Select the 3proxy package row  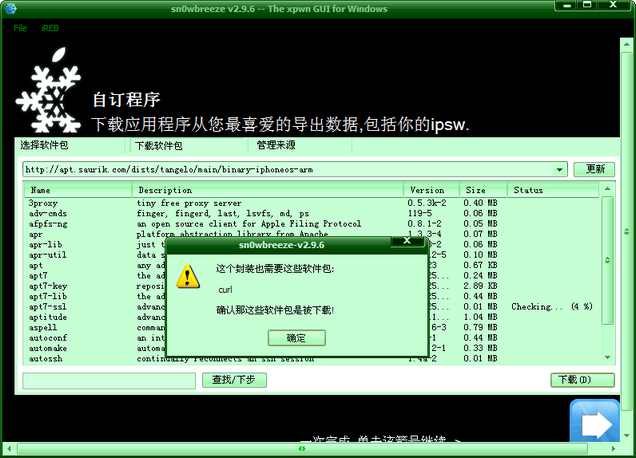[312, 203]
